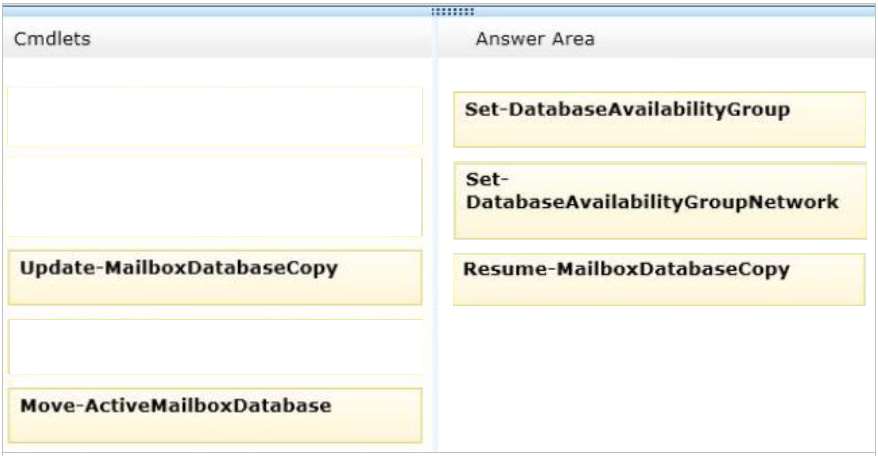Select the empty slot directly above Update-MailboxDatabaseCopy
The width and height of the screenshot is (878, 456).
point(215,197)
